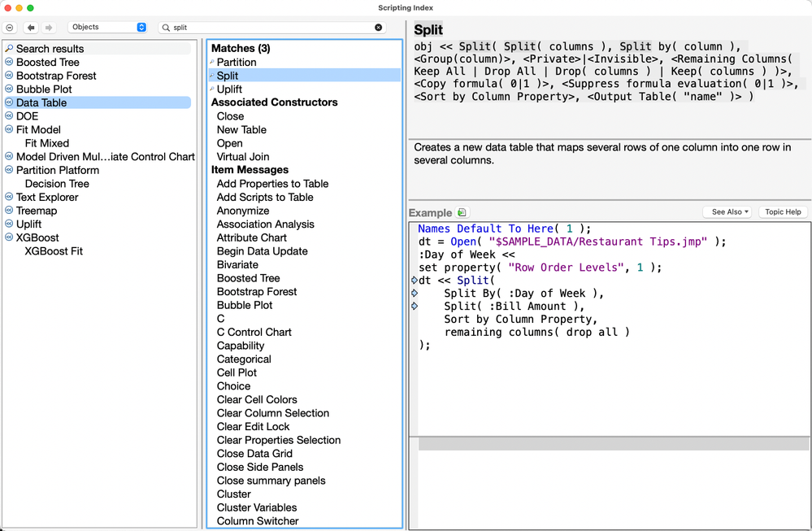The image size is (812, 531).
Task: Click the search icon beside the Uplift match
Action: 212,89
